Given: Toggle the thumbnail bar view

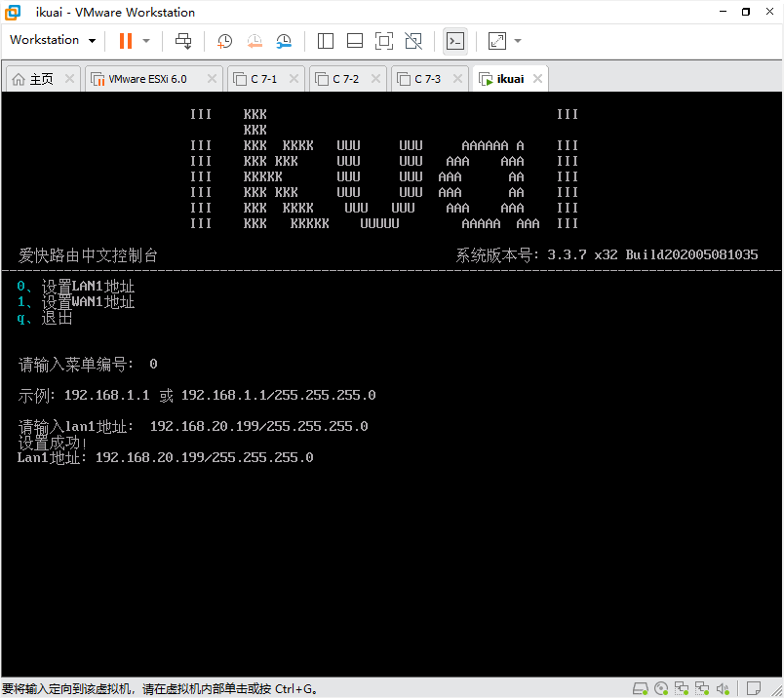Looking at the screenshot, I should (x=355, y=41).
